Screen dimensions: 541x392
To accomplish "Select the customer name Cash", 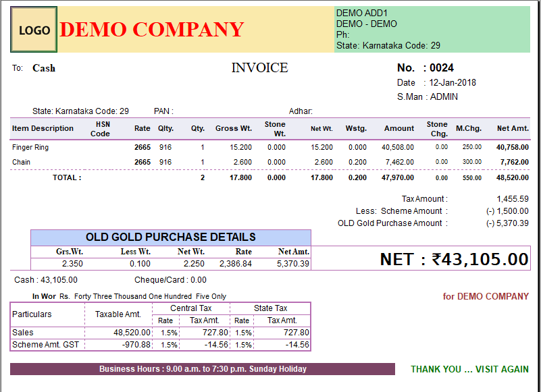I will pos(44,68).
